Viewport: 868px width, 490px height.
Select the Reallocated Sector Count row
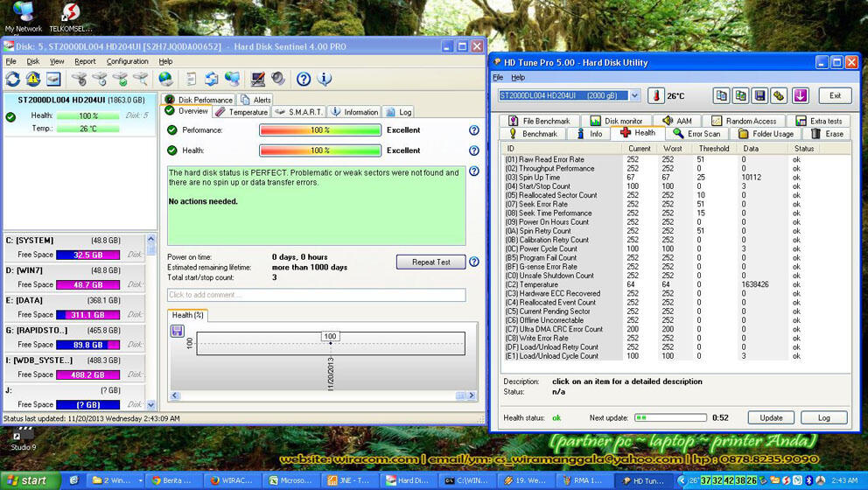675,195
